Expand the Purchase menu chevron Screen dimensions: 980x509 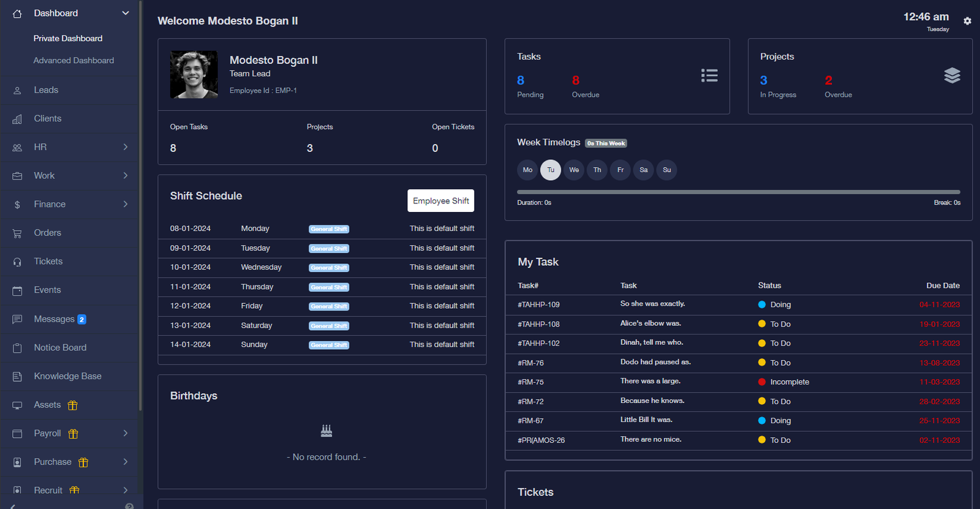pyautogui.click(x=126, y=462)
